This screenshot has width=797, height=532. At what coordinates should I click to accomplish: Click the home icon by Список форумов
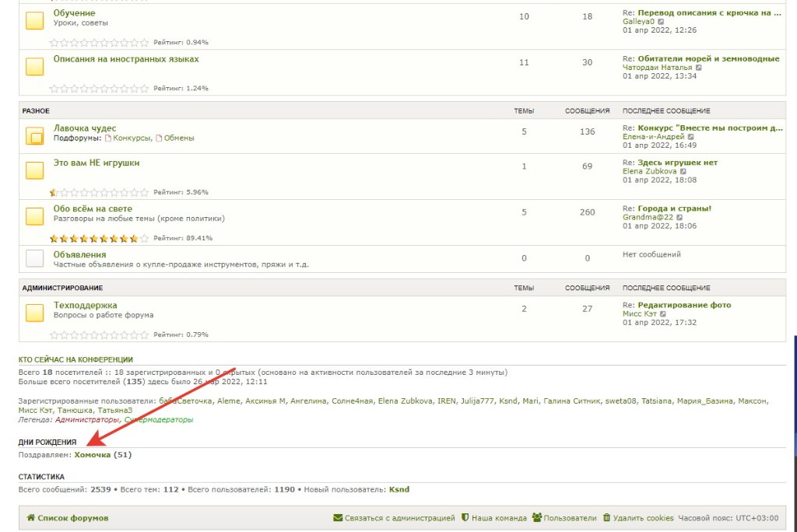pos(30,518)
